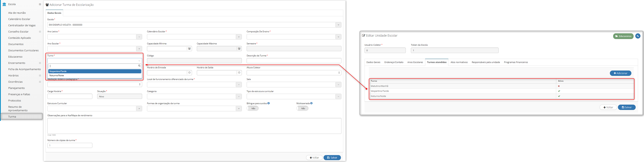644x162 pixels.
Task: Switch to the Anos Escolares tab
Action: coord(415,62)
